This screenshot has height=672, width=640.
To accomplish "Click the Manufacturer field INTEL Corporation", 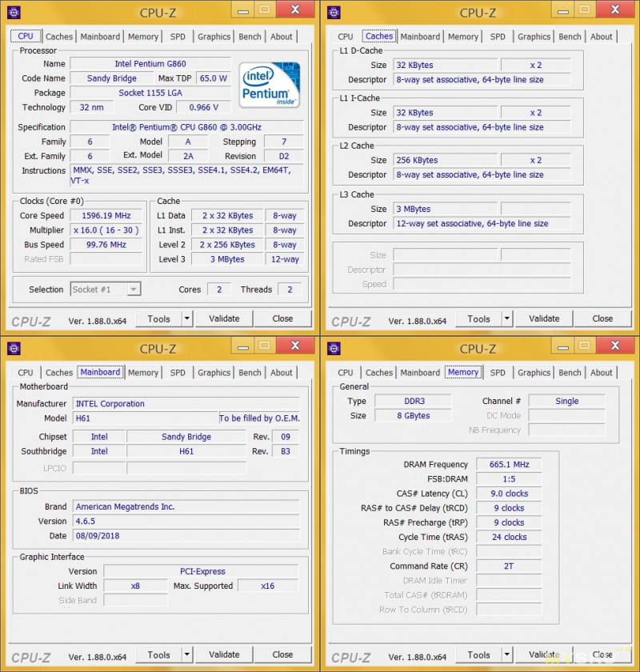I will point(186,404).
